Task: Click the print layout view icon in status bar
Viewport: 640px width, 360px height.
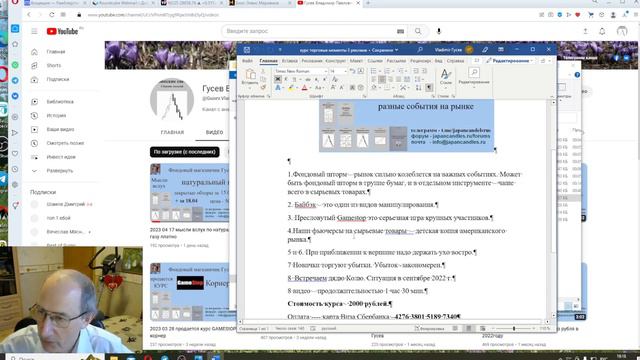Action: coord(469,328)
